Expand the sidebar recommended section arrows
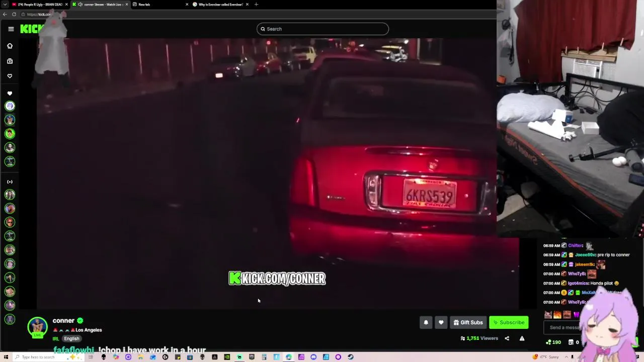 coord(10,182)
